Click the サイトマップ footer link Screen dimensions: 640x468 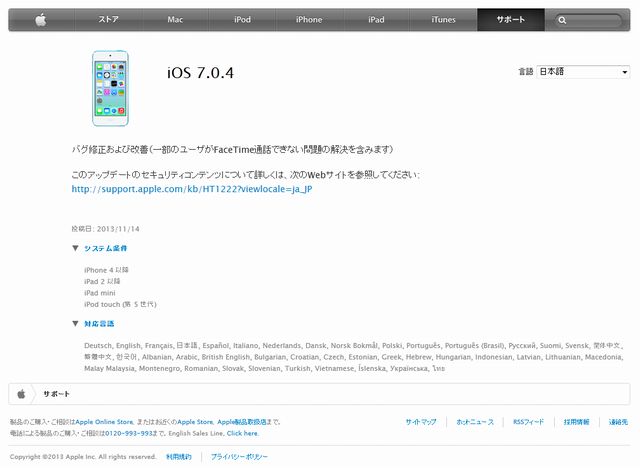421,422
